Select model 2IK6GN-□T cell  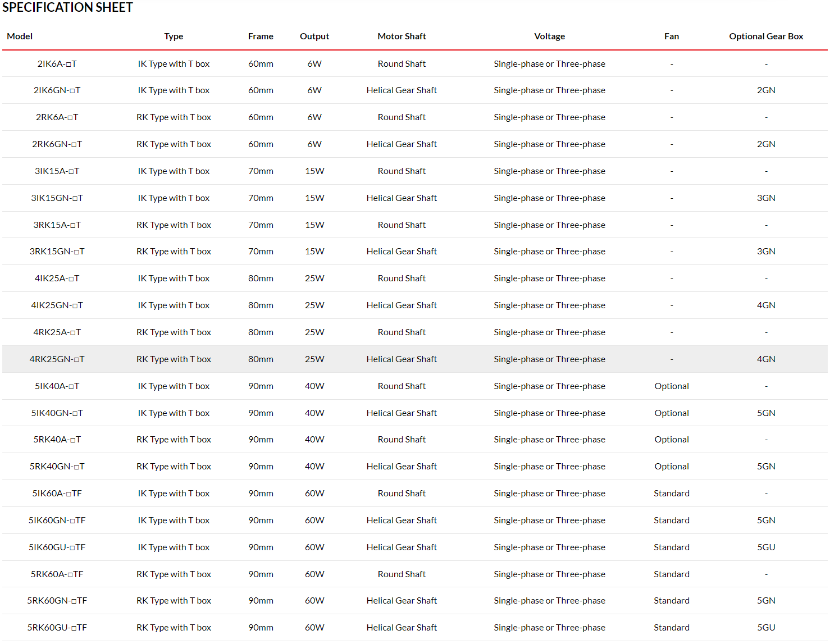click(57, 90)
